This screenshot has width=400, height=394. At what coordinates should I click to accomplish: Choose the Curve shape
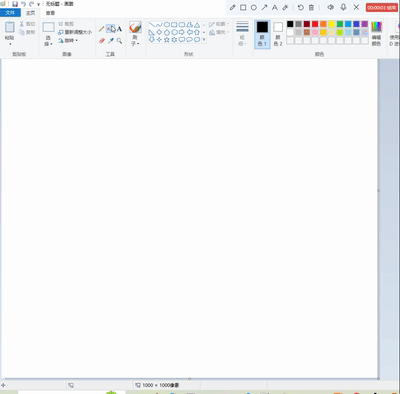pyautogui.click(x=159, y=25)
